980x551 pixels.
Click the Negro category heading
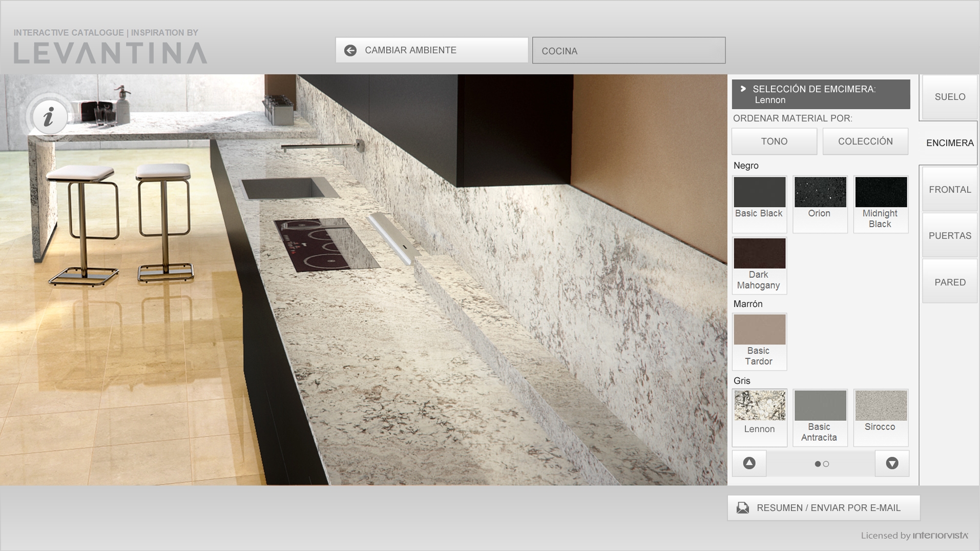(x=746, y=166)
